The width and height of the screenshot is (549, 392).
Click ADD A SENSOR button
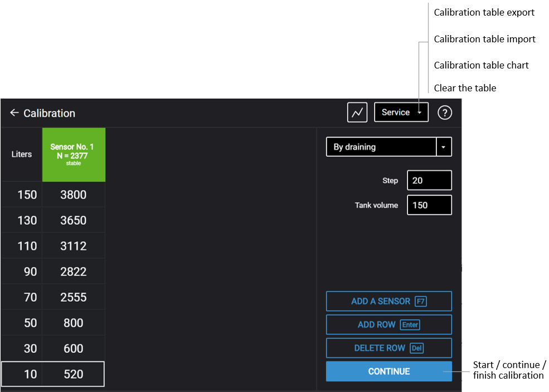click(x=389, y=301)
